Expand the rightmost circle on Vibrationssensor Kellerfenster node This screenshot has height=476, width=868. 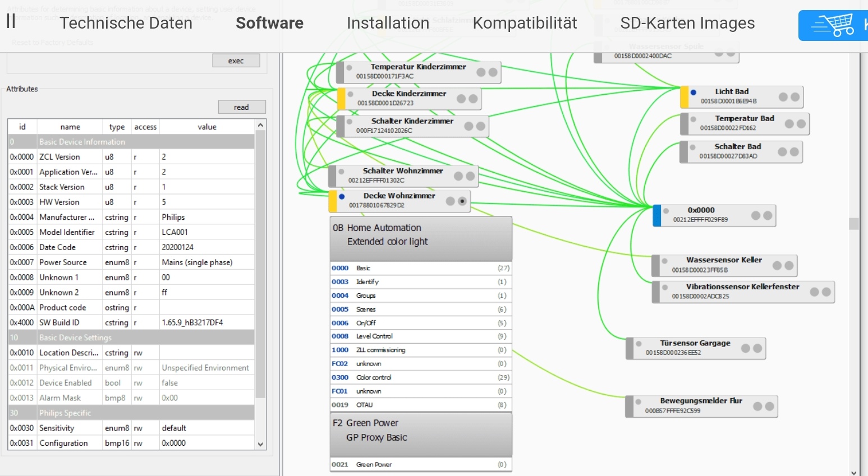pyautogui.click(x=826, y=292)
